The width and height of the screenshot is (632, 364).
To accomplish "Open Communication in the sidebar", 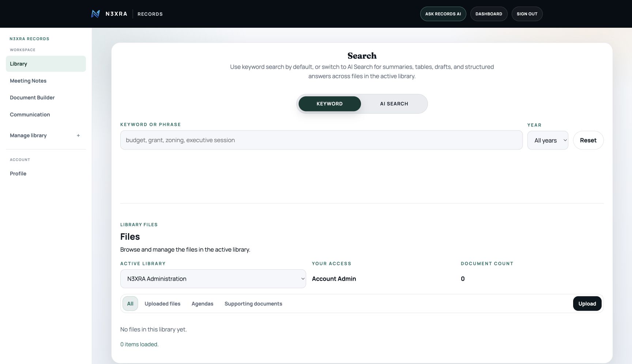I will point(46,115).
